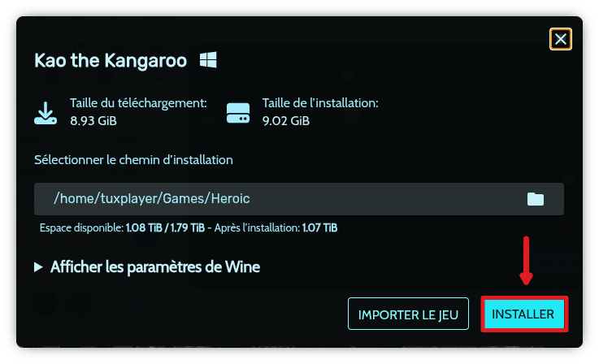Viewport: 599px width, 364px height.
Task: Click the "Taille de l'installation" label
Action: [x=320, y=104]
